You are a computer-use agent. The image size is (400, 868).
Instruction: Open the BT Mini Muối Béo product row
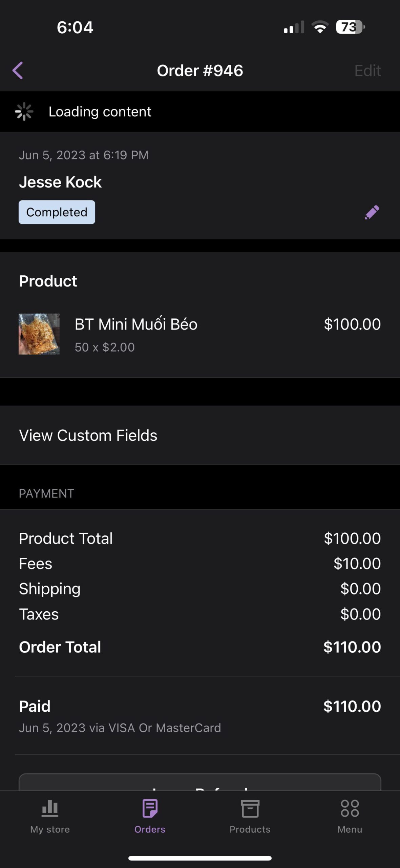200,334
